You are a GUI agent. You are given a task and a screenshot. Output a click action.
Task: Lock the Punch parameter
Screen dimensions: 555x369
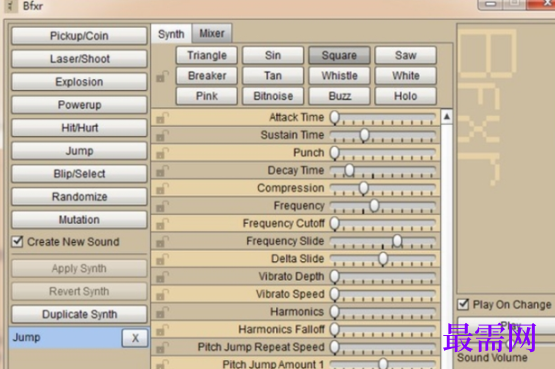click(162, 153)
